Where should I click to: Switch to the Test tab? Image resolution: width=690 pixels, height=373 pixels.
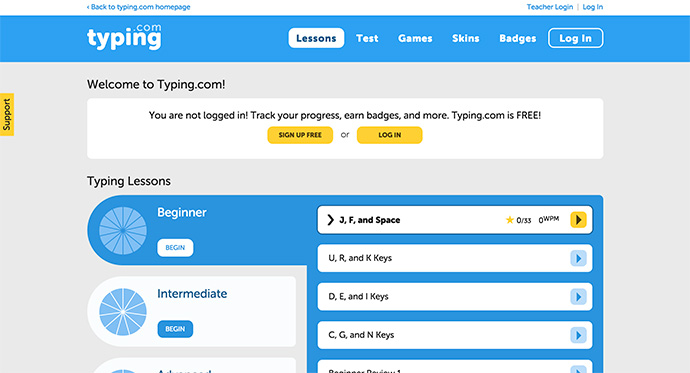tap(367, 38)
